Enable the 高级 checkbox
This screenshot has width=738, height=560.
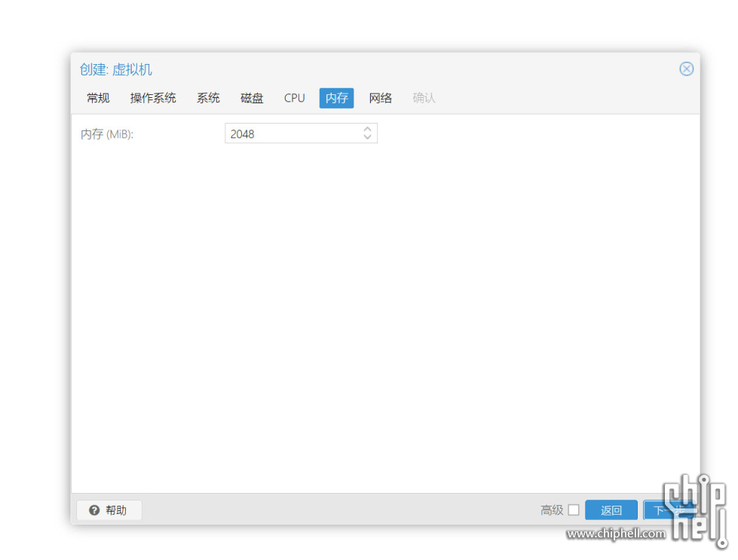pyautogui.click(x=573, y=510)
